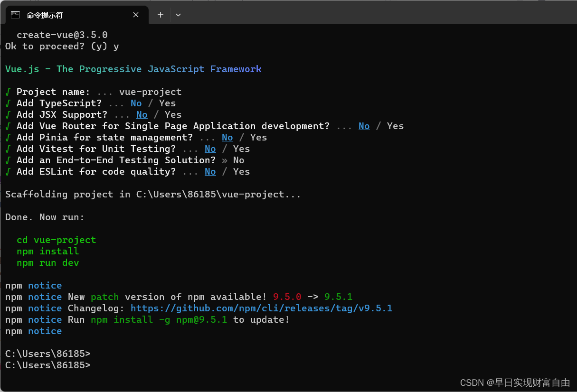Image resolution: width=577 pixels, height=392 pixels.
Task: Click the 'Scaffolding project in' path line
Action: pyautogui.click(x=153, y=194)
